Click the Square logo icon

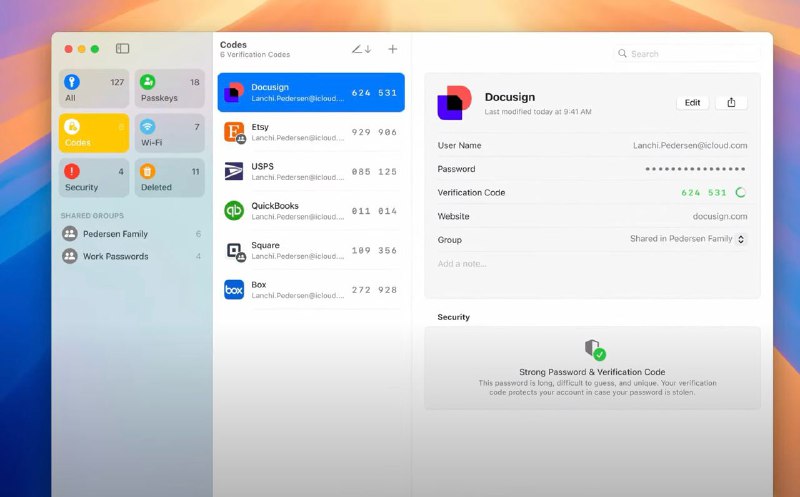coord(234,251)
